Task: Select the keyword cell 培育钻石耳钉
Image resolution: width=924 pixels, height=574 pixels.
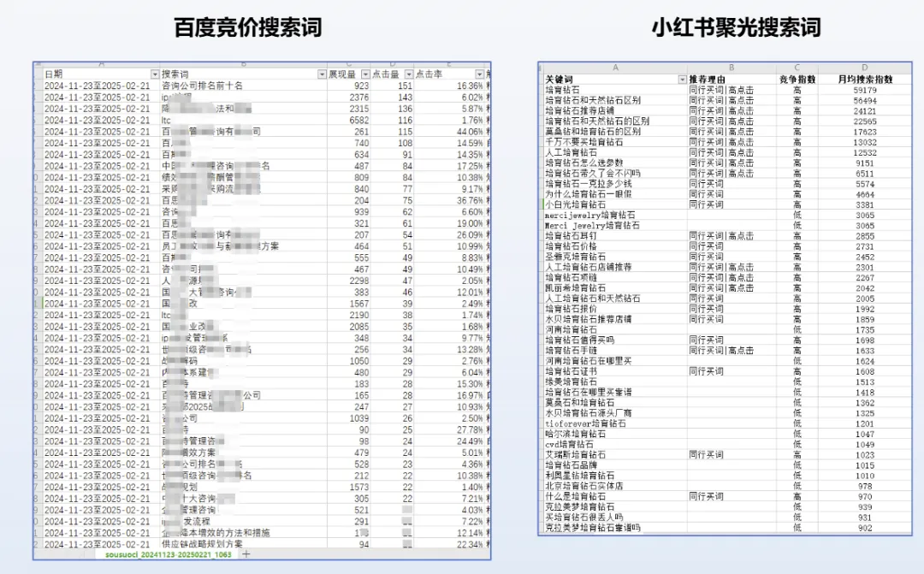Action: (615, 236)
